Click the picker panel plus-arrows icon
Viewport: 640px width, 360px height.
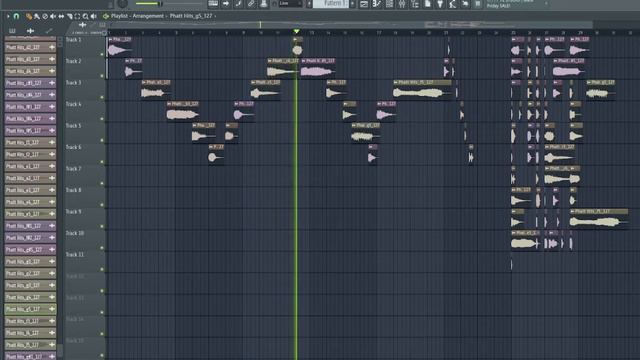(30, 31)
